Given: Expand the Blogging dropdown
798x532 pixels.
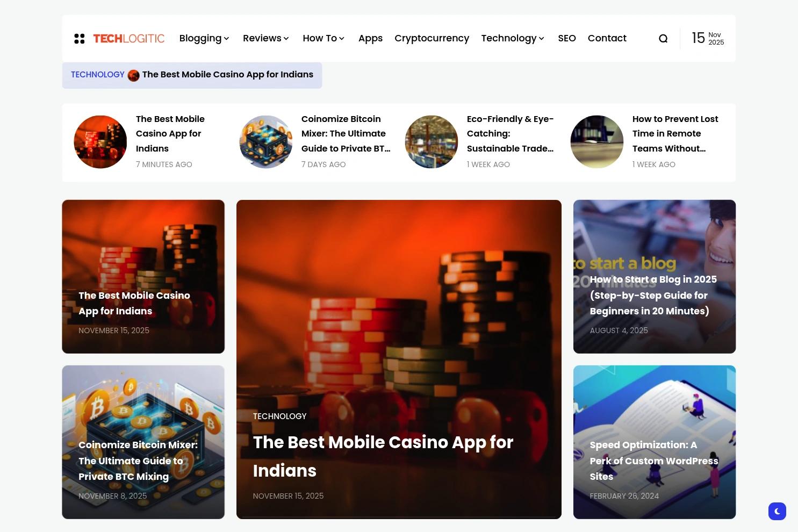Looking at the screenshot, I should pos(204,38).
